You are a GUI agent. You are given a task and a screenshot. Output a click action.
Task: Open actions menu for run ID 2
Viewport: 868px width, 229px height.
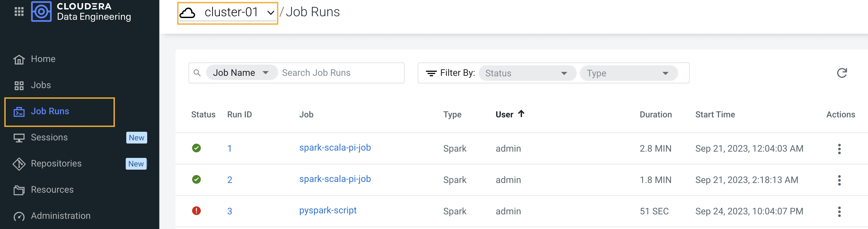pyautogui.click(x=839, y=180)
